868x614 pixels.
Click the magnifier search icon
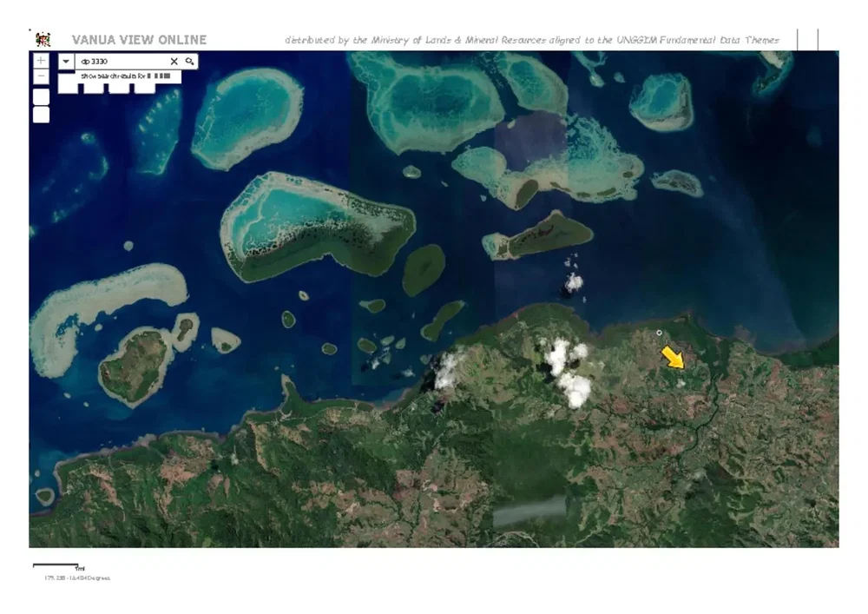coord(189,62)
